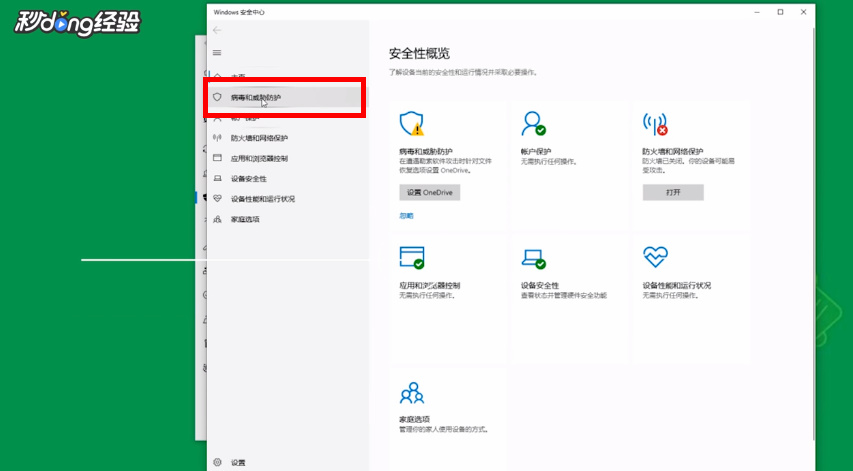
Task: Click the back arrow in Windows Security
Action: pyautogui.click(x=217, y=30)
